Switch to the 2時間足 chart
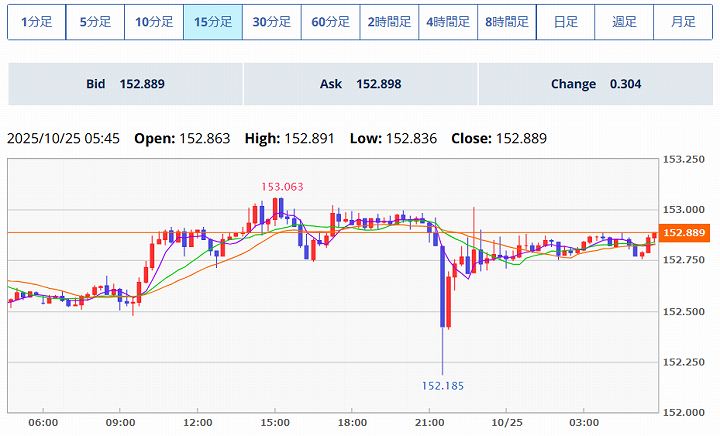The image size is (720, 436). pos(389,21)
